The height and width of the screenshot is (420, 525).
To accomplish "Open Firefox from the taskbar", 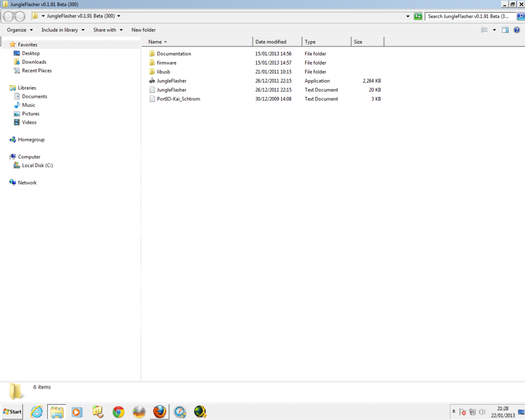I will [159, 412].
